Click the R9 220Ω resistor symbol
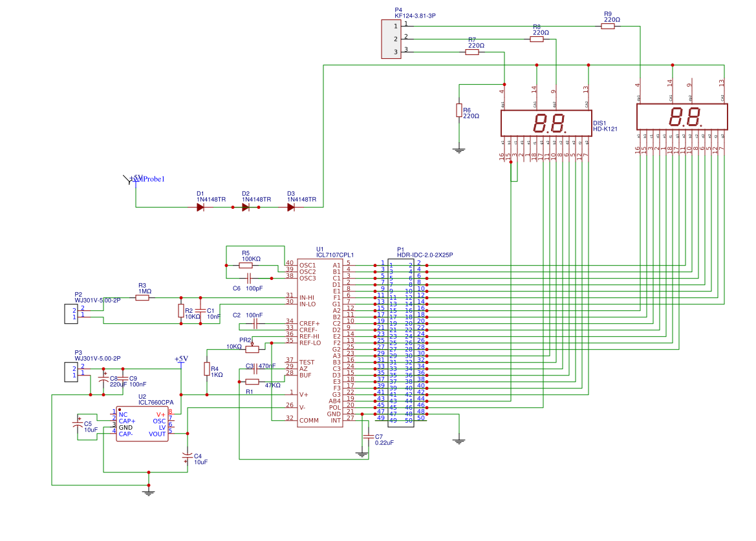Viewport: 756px width, 541px height. pyautogui.click(x=607, y=27)
